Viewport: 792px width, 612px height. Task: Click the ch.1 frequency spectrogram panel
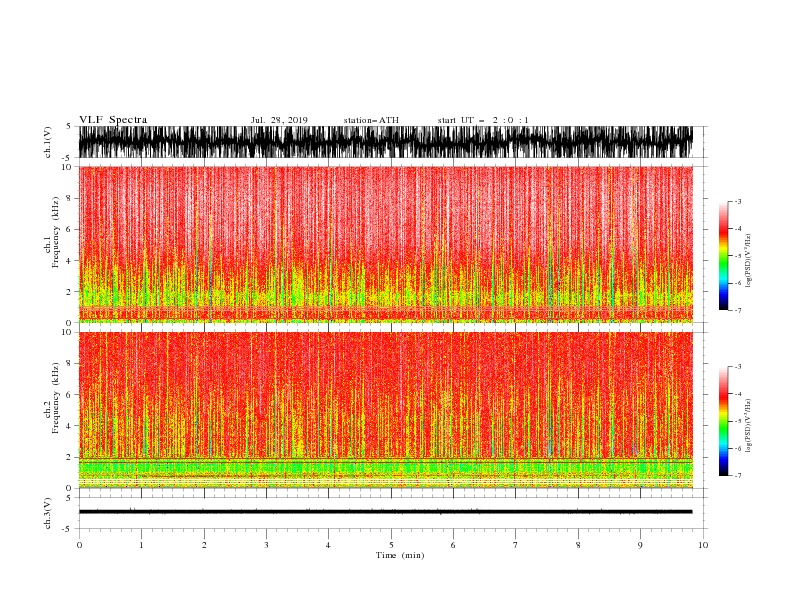[x=385, y=244]
